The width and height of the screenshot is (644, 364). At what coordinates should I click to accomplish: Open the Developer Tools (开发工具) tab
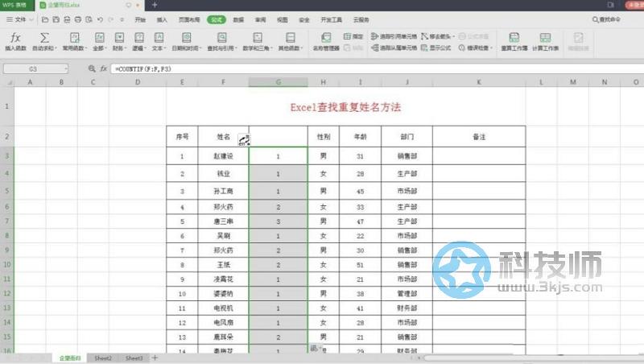[x=331, y=19]
